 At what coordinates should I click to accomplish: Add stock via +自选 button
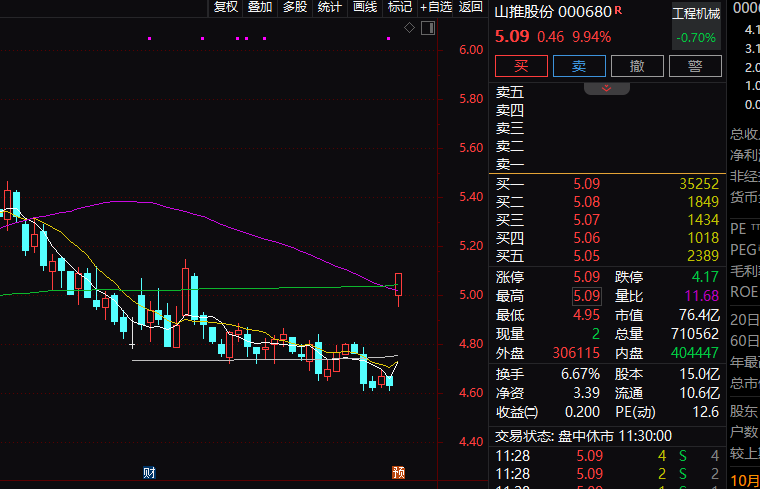click(435, 7)
